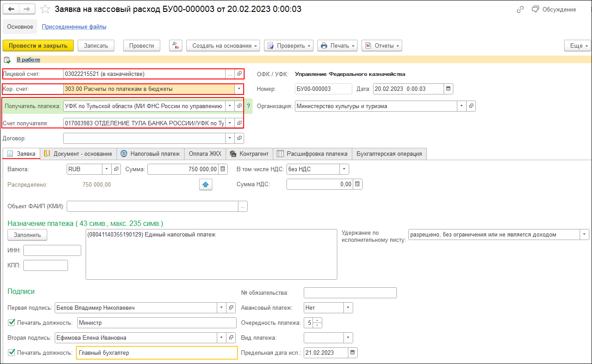Switch to Заявка tab
This screenshot has height=364, width=592.
pos(21,154)
